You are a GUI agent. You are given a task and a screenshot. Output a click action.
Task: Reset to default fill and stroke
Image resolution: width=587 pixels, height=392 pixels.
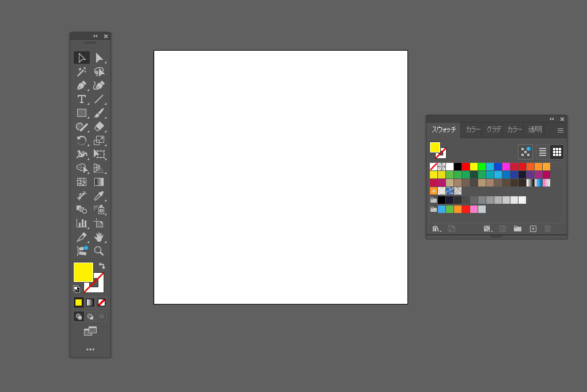pyautogui.click(x=77, y=288)
